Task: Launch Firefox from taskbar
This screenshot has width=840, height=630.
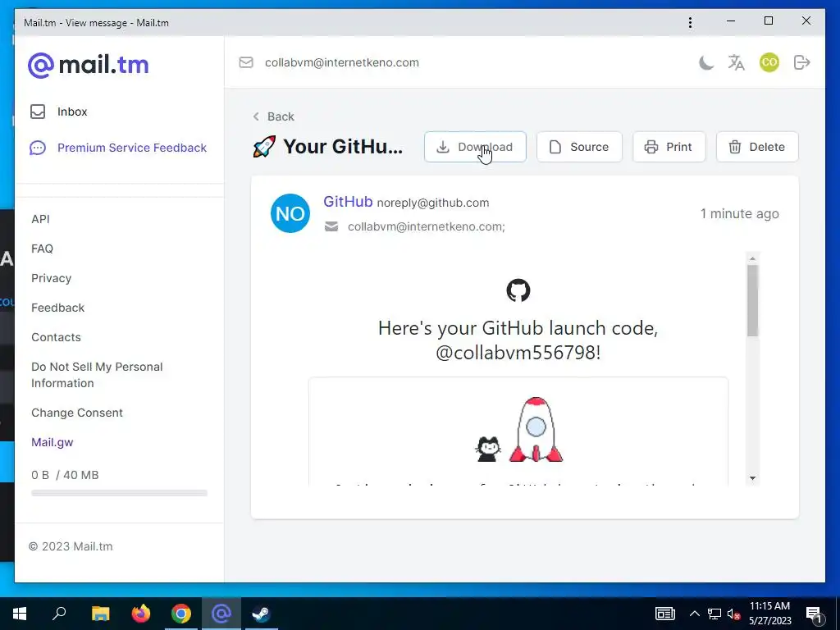Action: [141, 614]
